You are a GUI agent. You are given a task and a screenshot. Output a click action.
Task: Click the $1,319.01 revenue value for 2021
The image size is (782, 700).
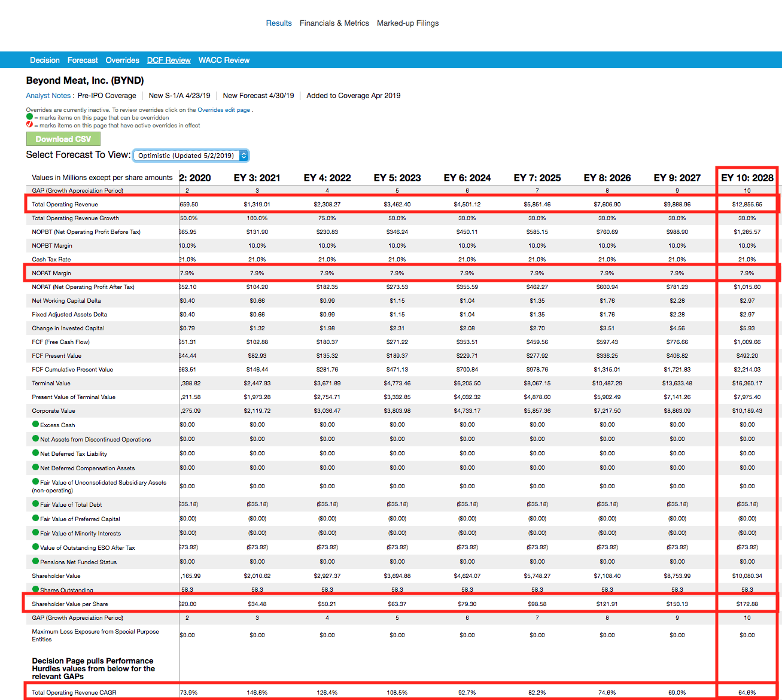click(x=257, y=205)
